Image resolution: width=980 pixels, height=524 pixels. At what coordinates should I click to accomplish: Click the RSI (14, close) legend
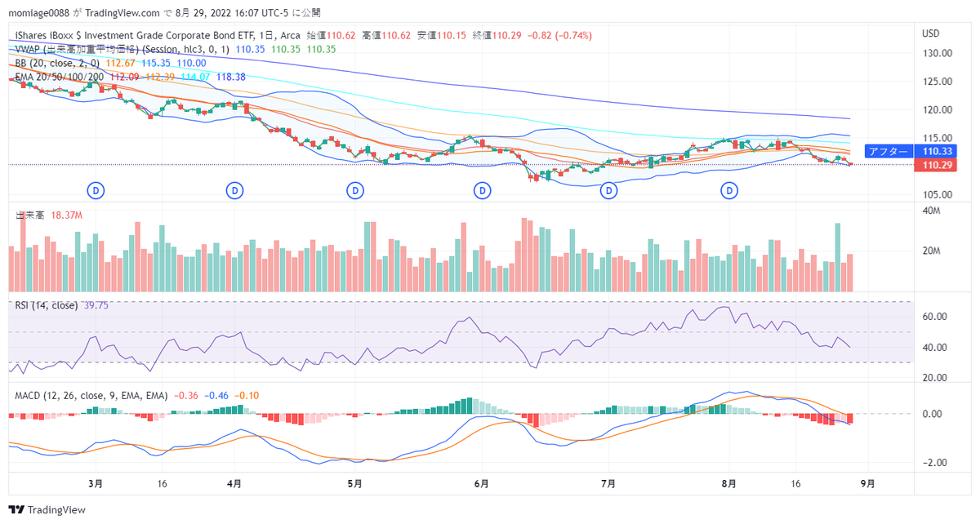(47, 305)
